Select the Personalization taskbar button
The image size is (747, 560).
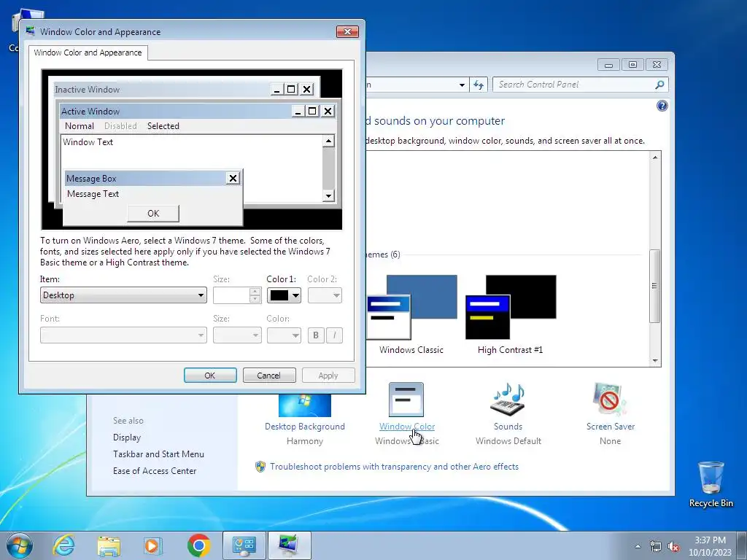(289, 545)
